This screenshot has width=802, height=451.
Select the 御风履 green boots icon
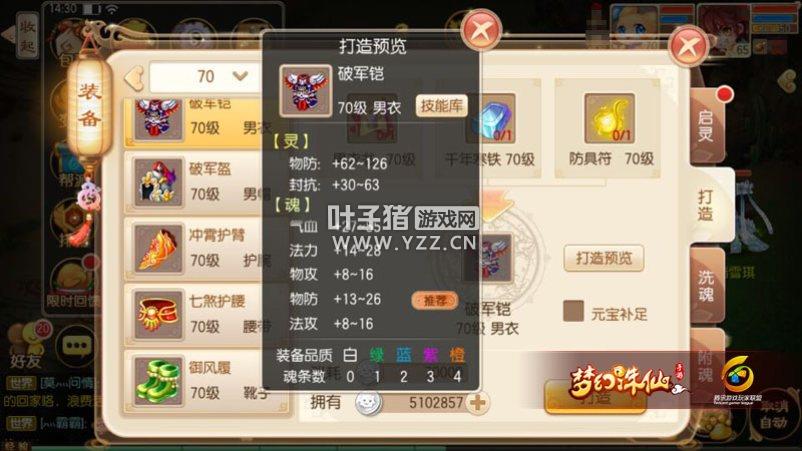158,381
